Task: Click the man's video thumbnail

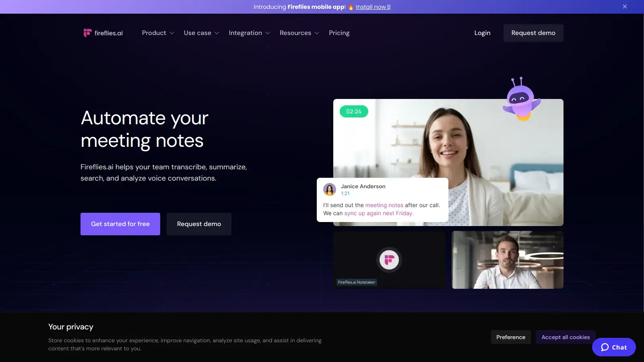Action: [x=508, y=260]
